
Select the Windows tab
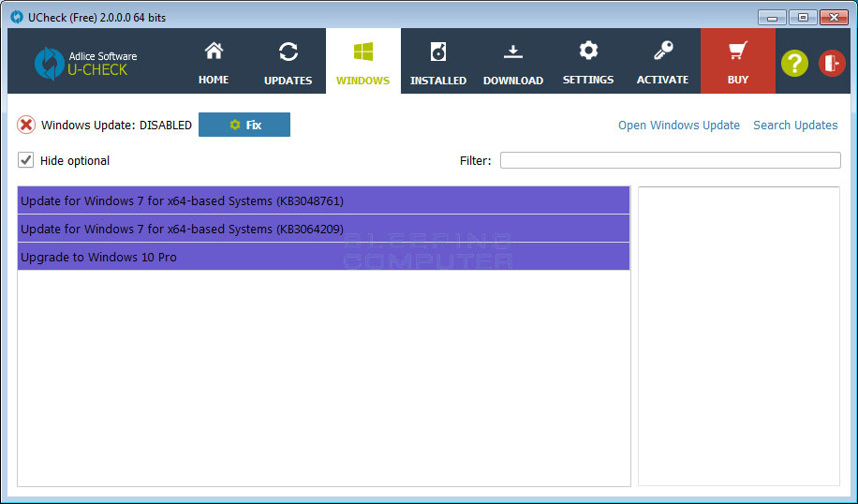point(363,61)
